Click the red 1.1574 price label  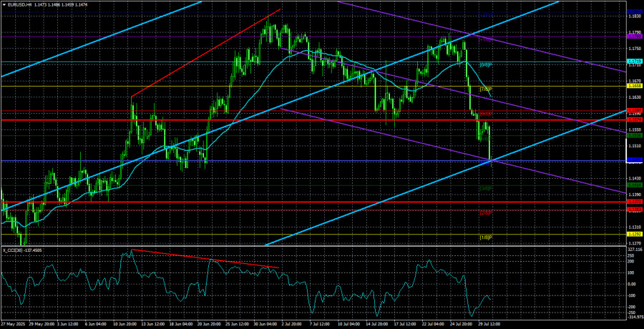pyautogui.click(x=633, y=119)
